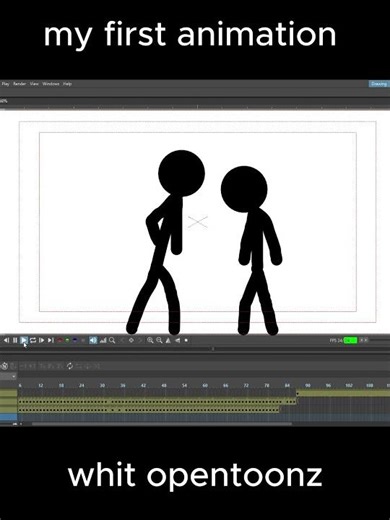
Task: Toggle the sound speaker button
Action: pyautogui.click(x=93, y=340)
